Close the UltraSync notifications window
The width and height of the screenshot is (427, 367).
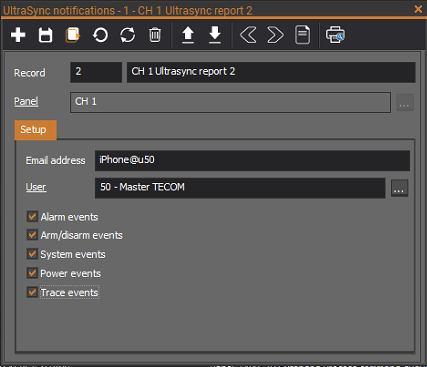coord(418,9)
